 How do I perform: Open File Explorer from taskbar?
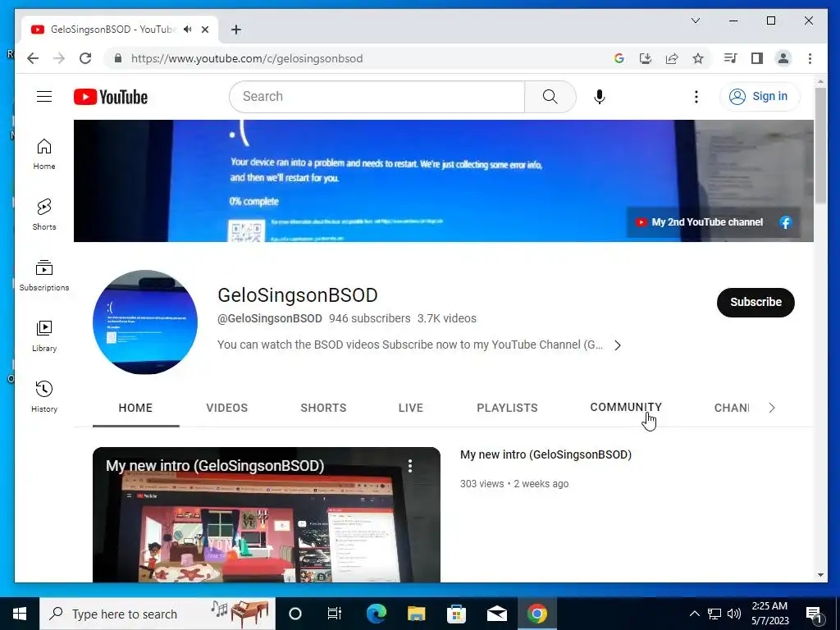[416, 614]
